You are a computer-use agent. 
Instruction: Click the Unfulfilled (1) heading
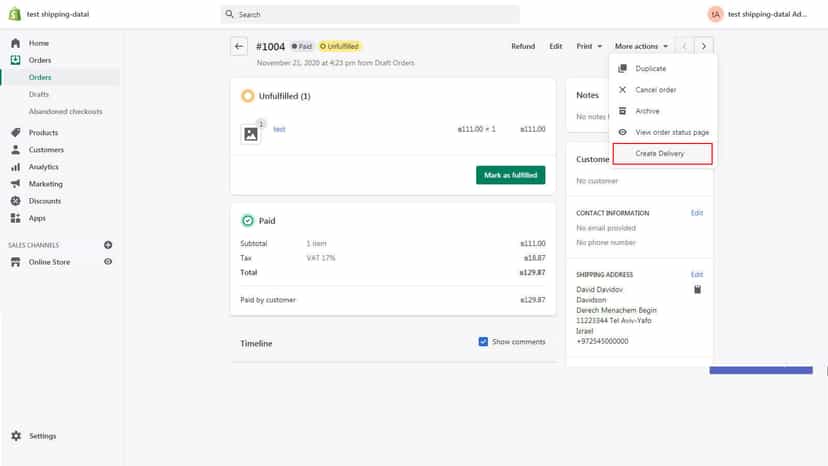(x=285, y=96)
